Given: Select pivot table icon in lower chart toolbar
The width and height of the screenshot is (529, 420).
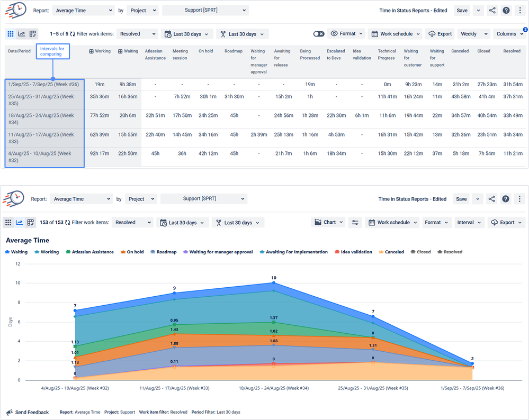Looking at the screenshot, I should click(x=31, y=223).
